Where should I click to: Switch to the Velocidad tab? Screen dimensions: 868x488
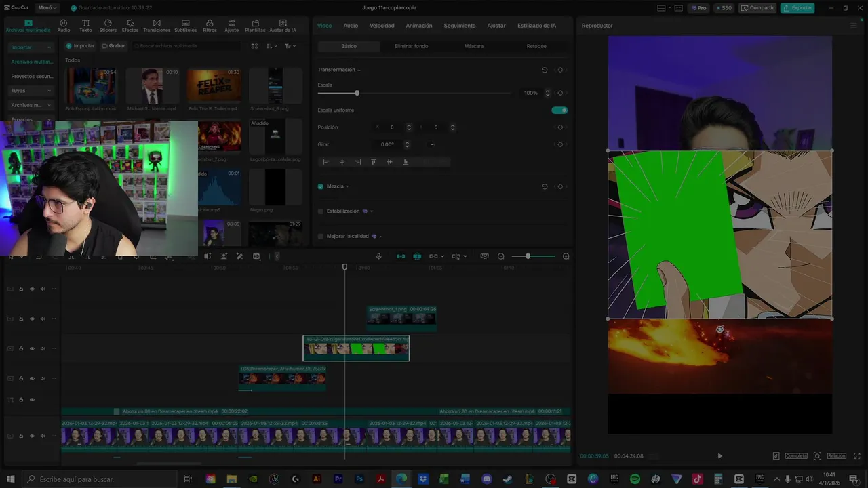tap(382, 26)
